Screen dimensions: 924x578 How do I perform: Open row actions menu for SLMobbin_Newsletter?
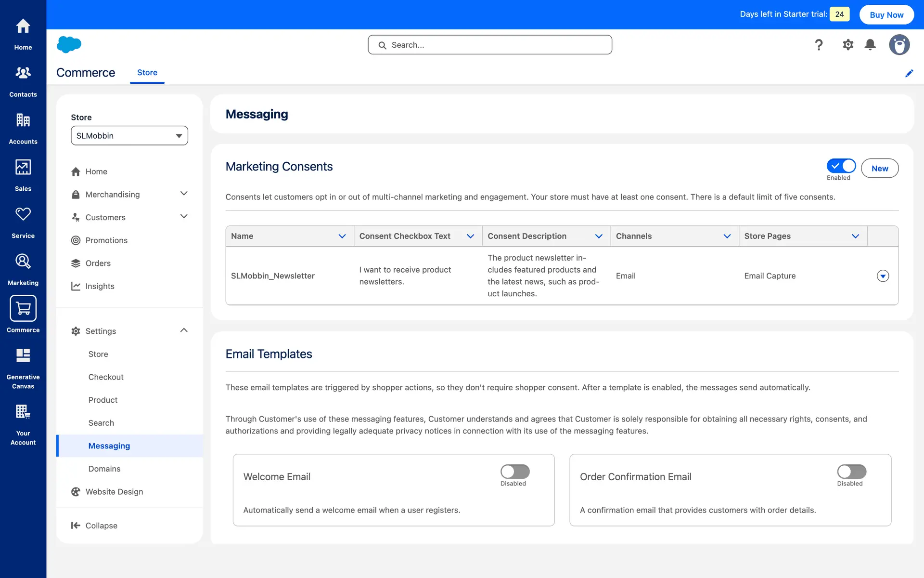(x=883, y=276)
